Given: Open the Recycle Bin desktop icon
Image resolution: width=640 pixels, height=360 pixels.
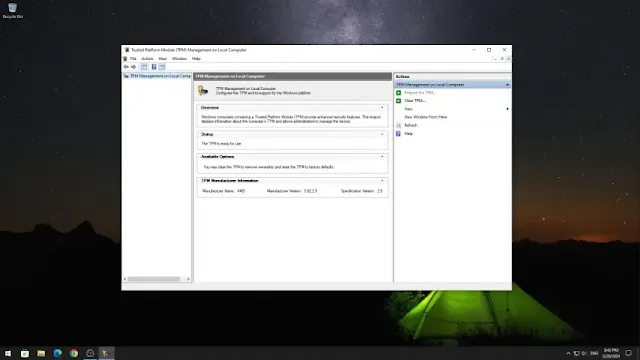Looking at the screenshot, I should click(x=13, y=10).
